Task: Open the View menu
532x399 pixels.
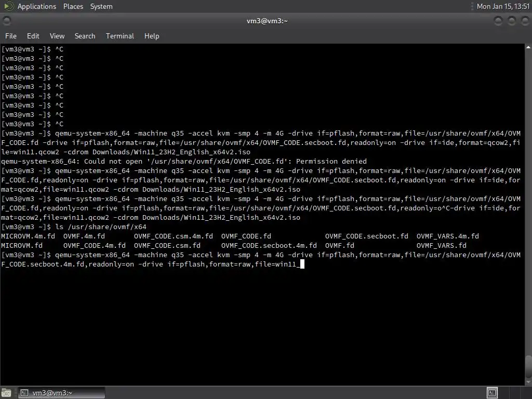Action: coord(57,36)
